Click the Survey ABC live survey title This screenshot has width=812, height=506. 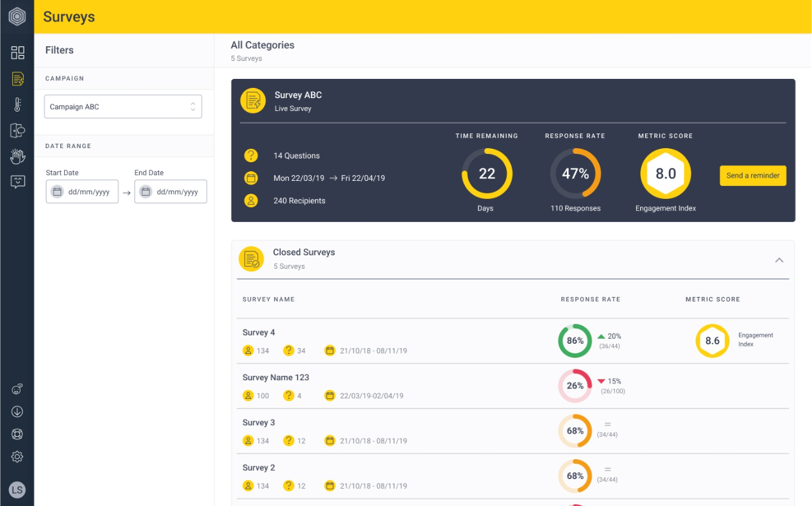click(298, 95)
